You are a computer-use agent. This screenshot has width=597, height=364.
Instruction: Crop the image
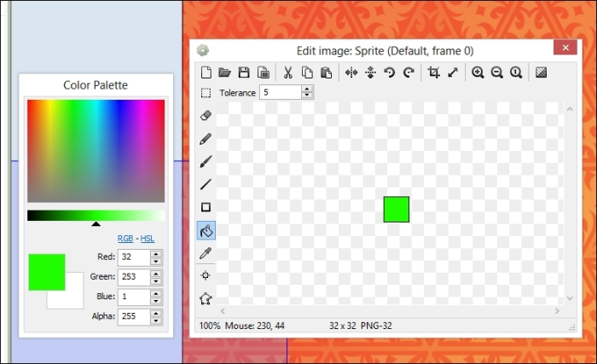click(x=433, y=72)
